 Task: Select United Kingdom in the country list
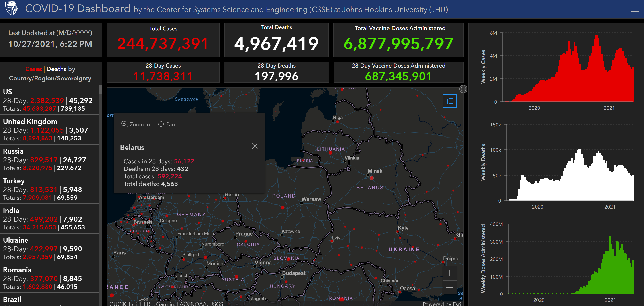[49, 130]
